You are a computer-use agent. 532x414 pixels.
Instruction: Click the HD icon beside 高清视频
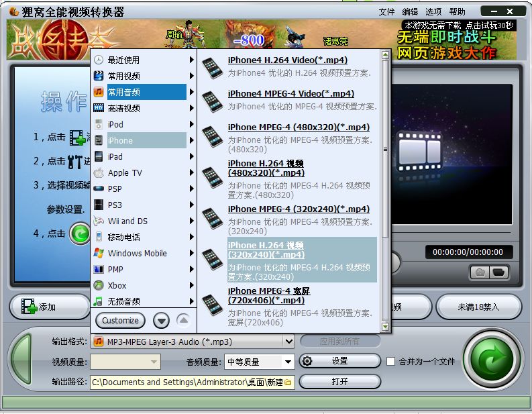point(99,108)
